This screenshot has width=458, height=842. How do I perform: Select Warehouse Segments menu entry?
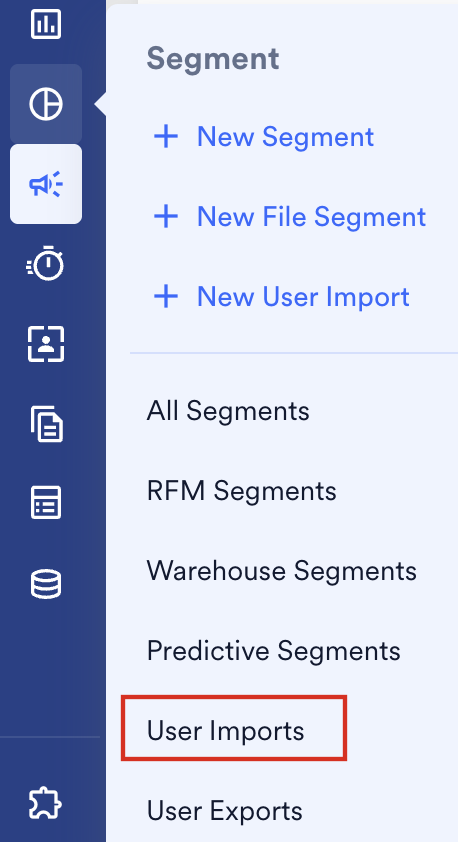click(282, 570)
